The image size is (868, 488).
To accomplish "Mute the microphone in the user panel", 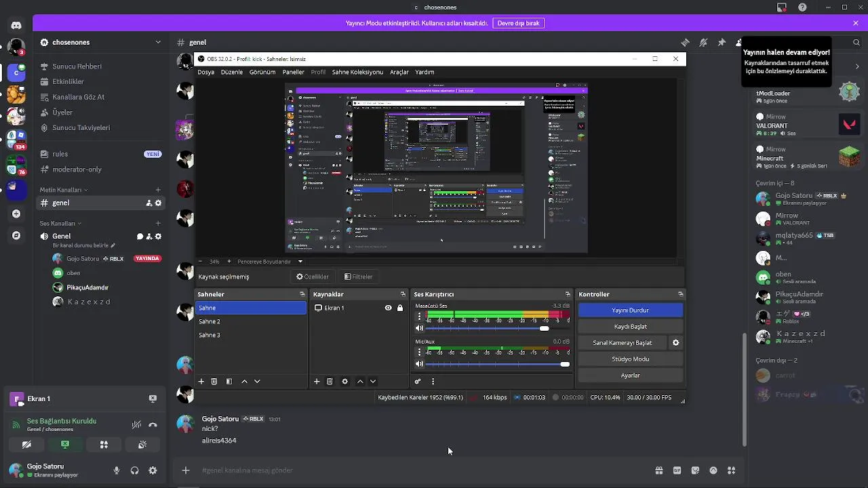I will tap(117, 470).
